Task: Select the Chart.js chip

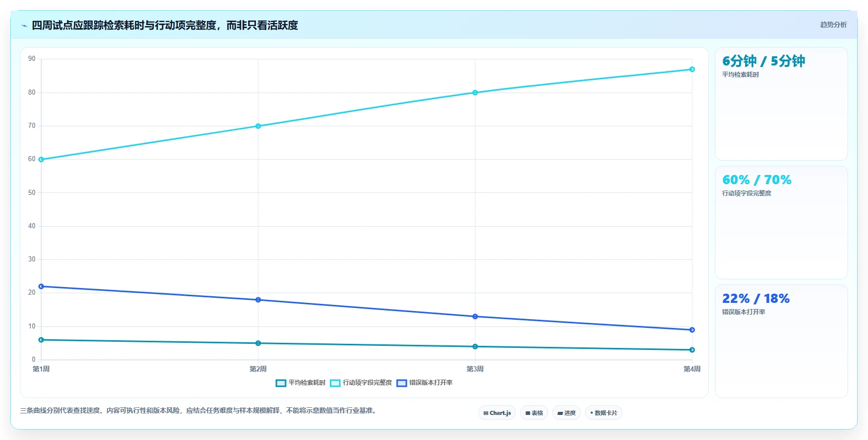Action: tap(497, 413)
